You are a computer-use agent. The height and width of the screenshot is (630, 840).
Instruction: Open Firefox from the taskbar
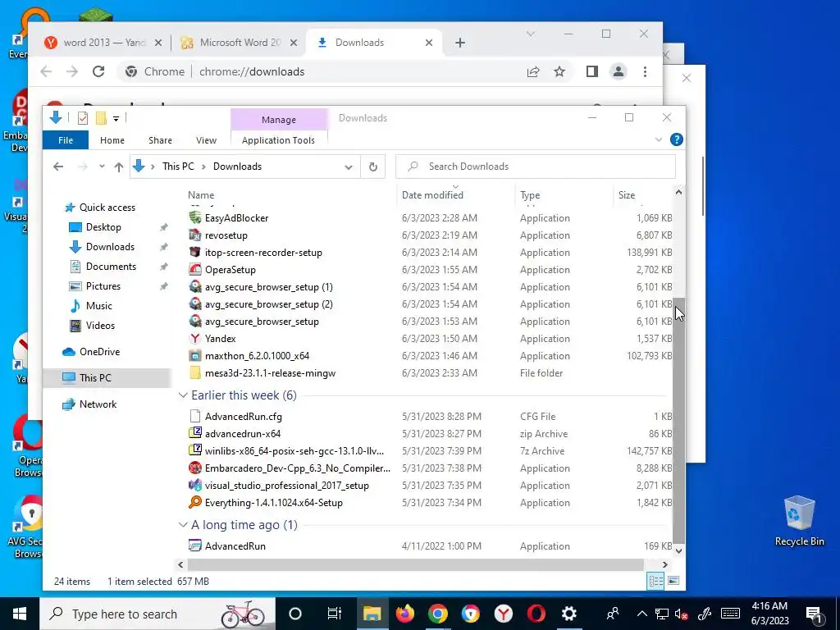(x=404, y=614)
